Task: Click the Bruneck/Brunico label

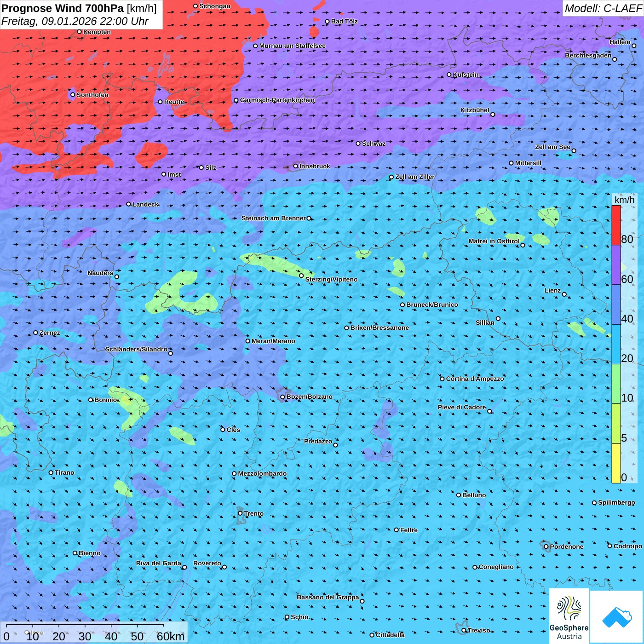Action: 432,305
